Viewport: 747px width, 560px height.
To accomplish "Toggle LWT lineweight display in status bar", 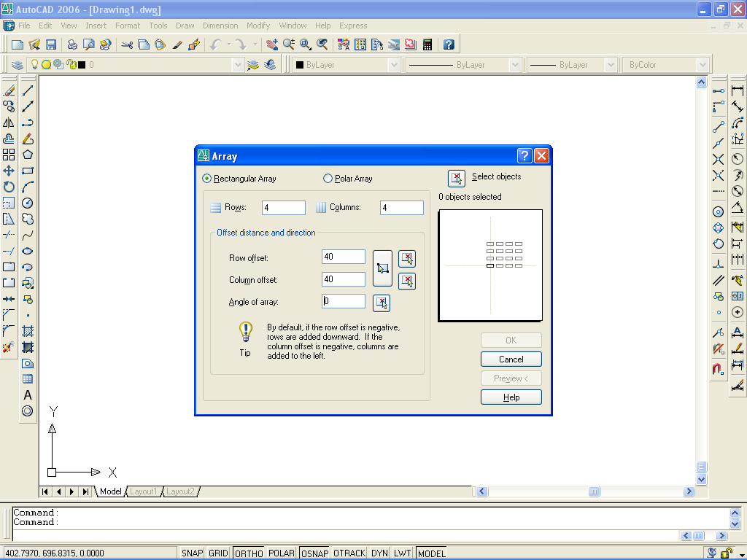I will pyautogui.click(x=403, y=553).
